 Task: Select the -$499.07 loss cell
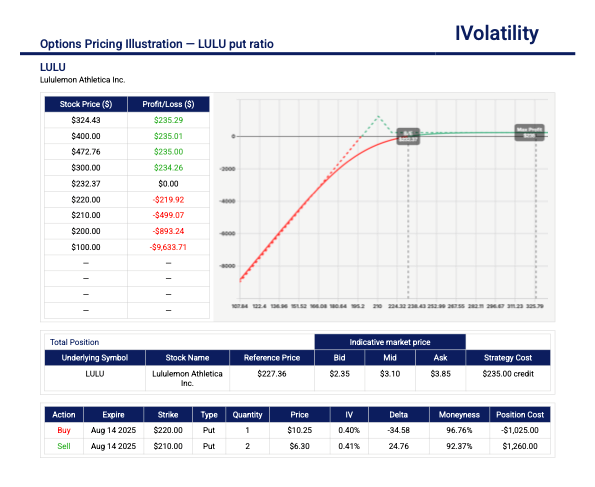pos(168,215)
